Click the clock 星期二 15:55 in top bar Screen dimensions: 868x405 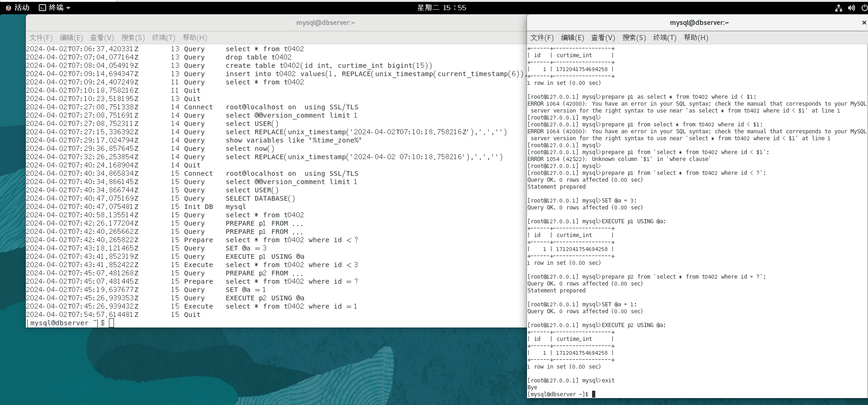click(442, 8)
